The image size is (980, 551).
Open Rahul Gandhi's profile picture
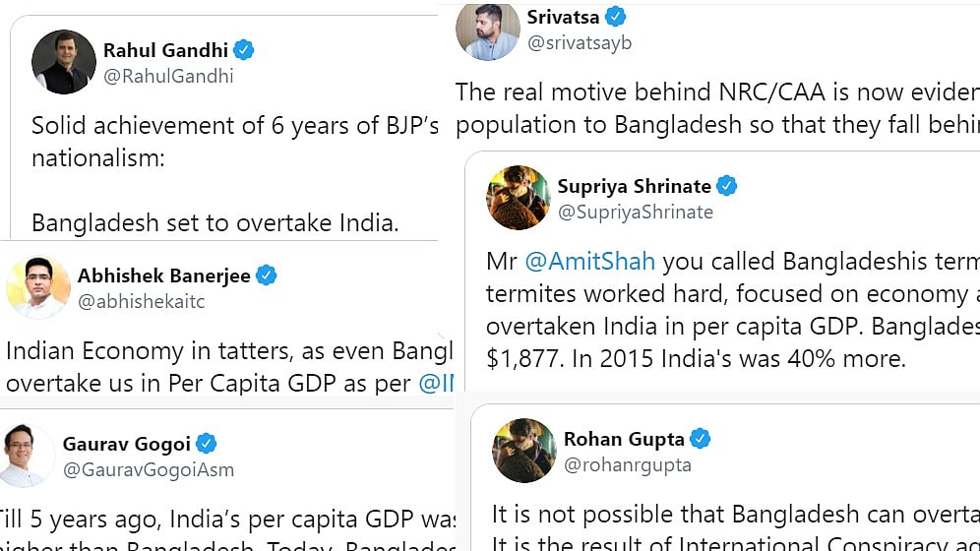coord(64,62)
